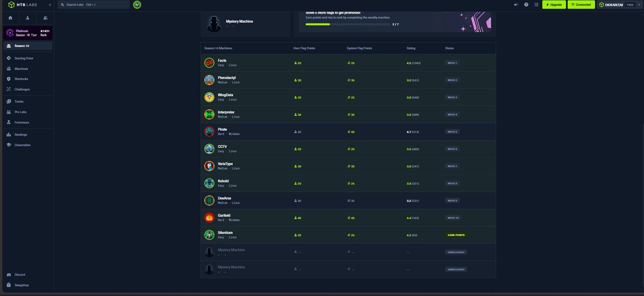Open the announcements megaphone icon

coord(516,4)
